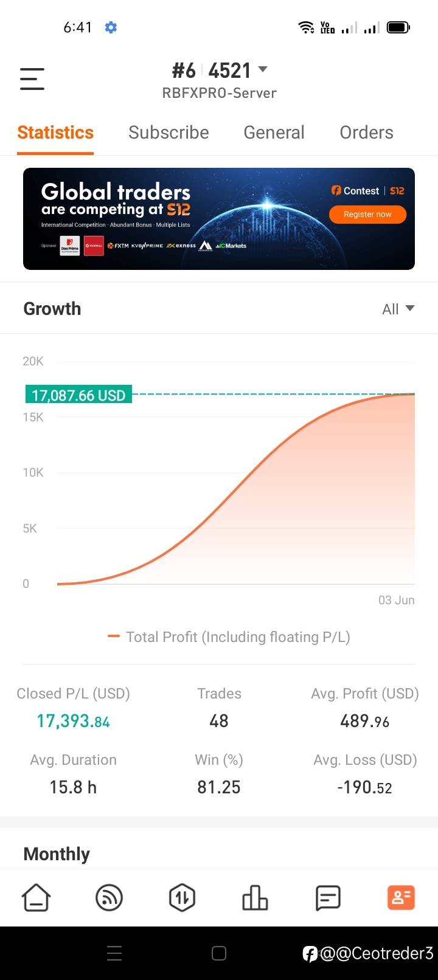
Task: Open the Orders tab
Action: click(366, 133)
